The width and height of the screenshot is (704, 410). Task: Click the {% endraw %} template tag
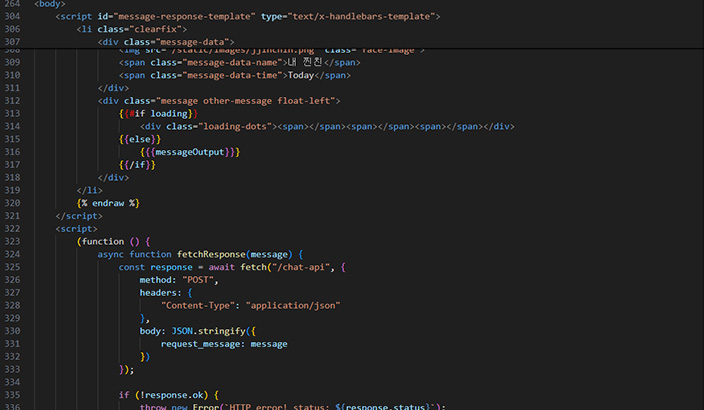108,203
